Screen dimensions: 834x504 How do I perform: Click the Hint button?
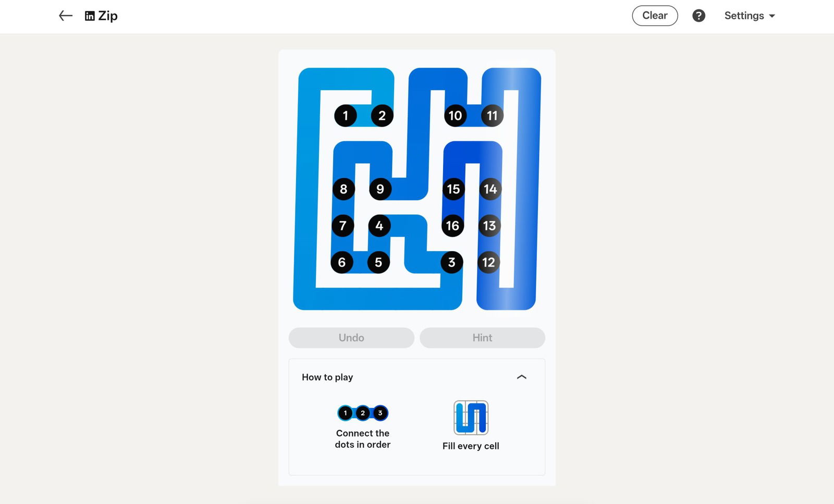482,338
